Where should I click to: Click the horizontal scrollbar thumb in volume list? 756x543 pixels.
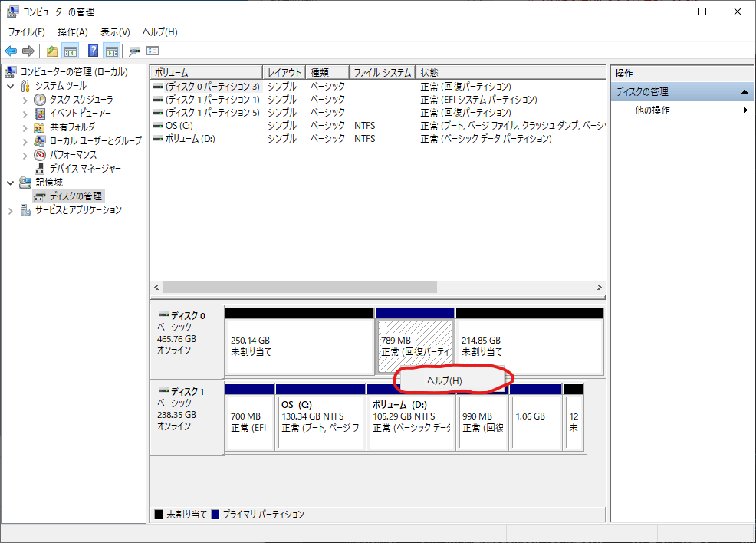[x=300, y=287]
